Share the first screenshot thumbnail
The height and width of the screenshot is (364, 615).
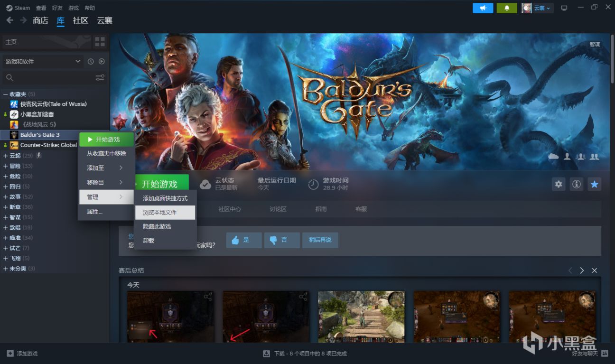207,297
